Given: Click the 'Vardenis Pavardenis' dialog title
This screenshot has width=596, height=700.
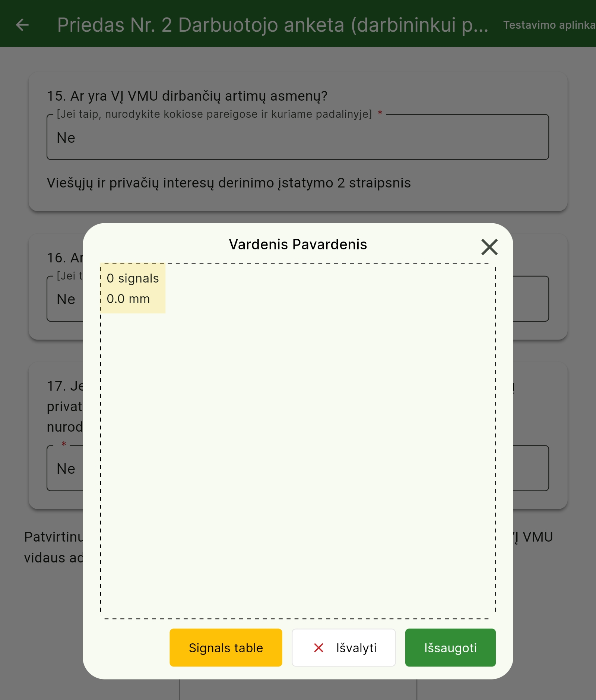Looking at the screenshot, I should click(298, 245).
